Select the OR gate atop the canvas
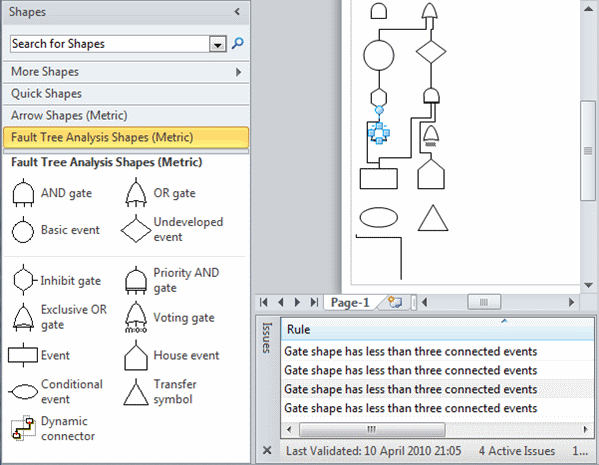The image size is (599, 465). (x=429, y=12)
